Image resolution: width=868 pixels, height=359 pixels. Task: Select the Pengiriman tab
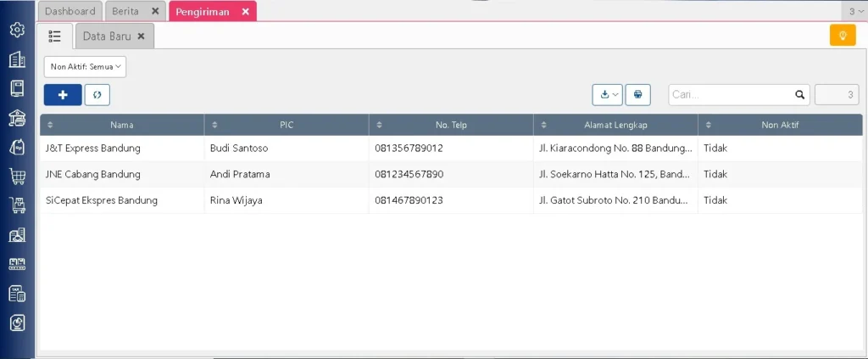(203, 12)
